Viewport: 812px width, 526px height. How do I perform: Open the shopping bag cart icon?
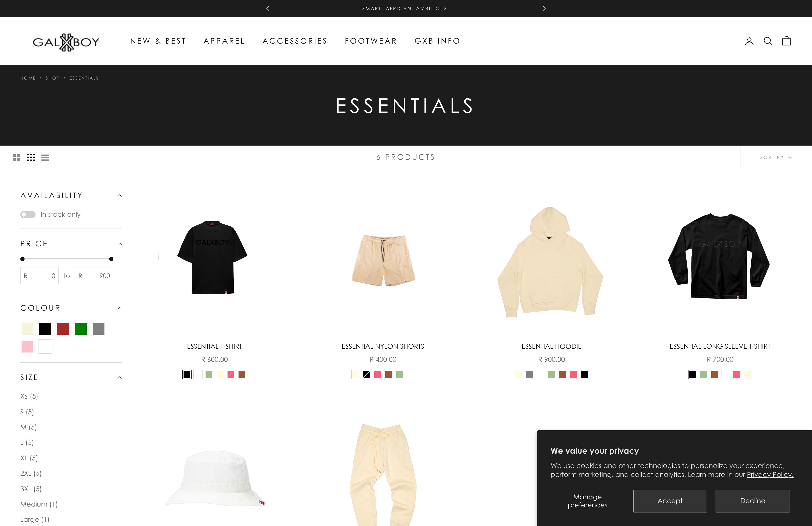(786, 41)
